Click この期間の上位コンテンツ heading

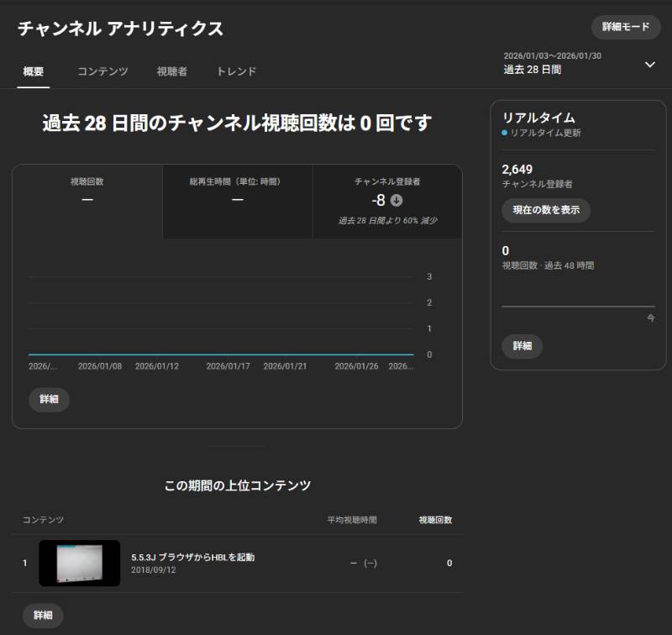pos(238,485)
